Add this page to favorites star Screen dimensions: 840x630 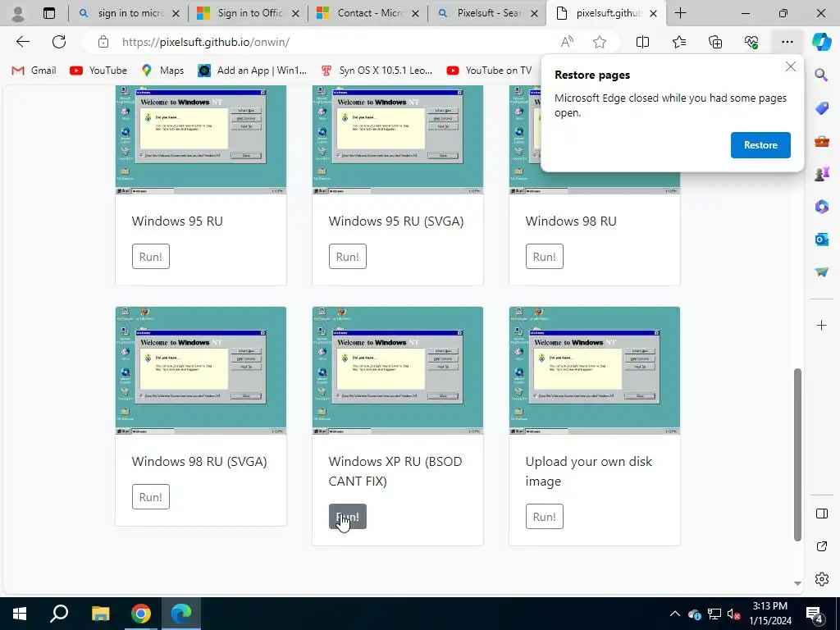tap(600, 42)
